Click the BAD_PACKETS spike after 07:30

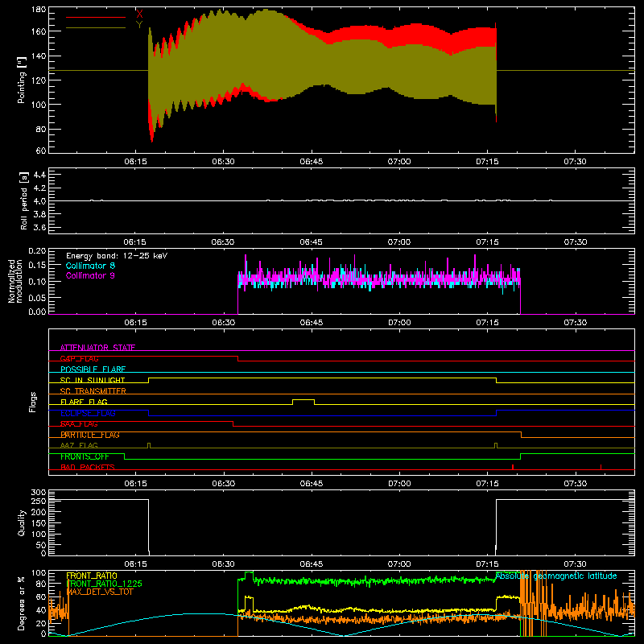[x=601, y=467]
